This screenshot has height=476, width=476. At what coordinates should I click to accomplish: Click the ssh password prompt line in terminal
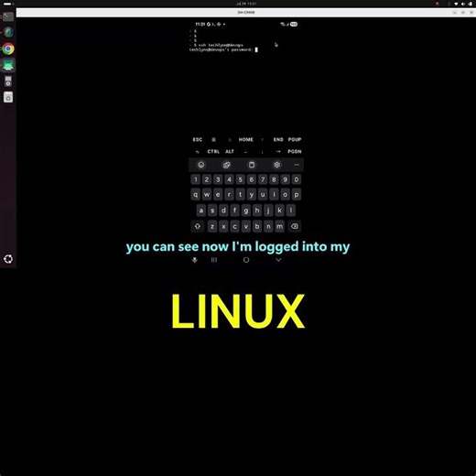(223, 49)
